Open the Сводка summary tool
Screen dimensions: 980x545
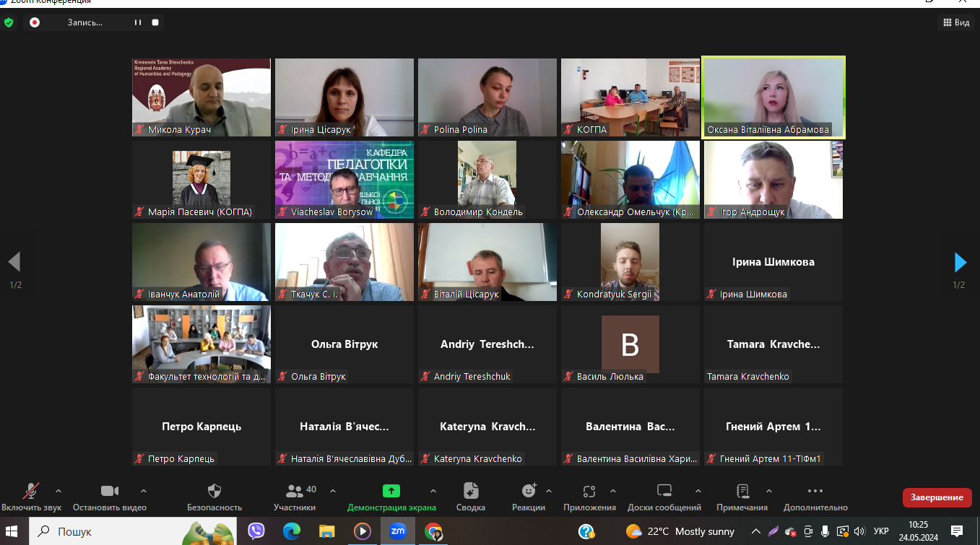pos(471,492)
